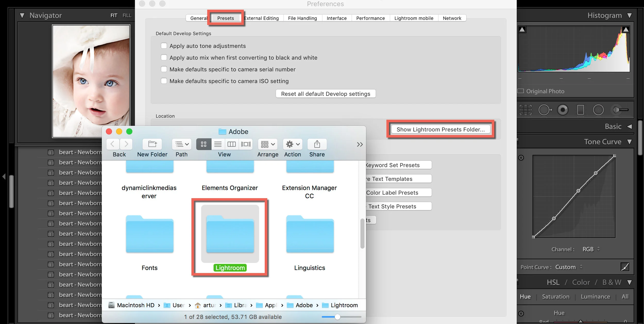Click the New Folder icon in Finder
The image size is (644, 324).
[x=152, y=144]
